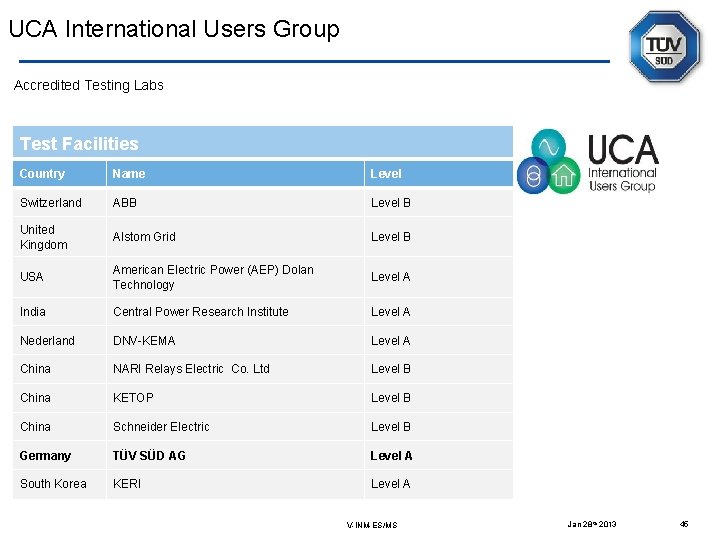Click the slide title "UCA International Users Group"

[174, 29]
